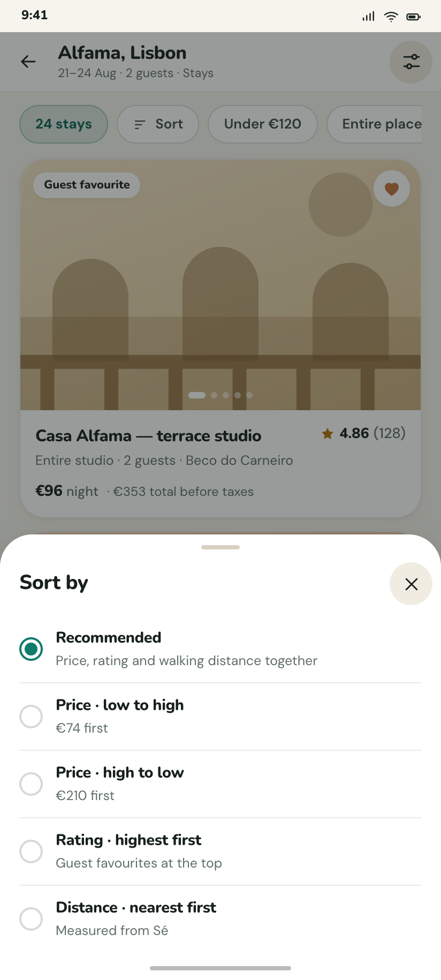Tap the heart favourite icon
Image resolution: width=441 pixels, height=980 pixels.
pos(392,189)
